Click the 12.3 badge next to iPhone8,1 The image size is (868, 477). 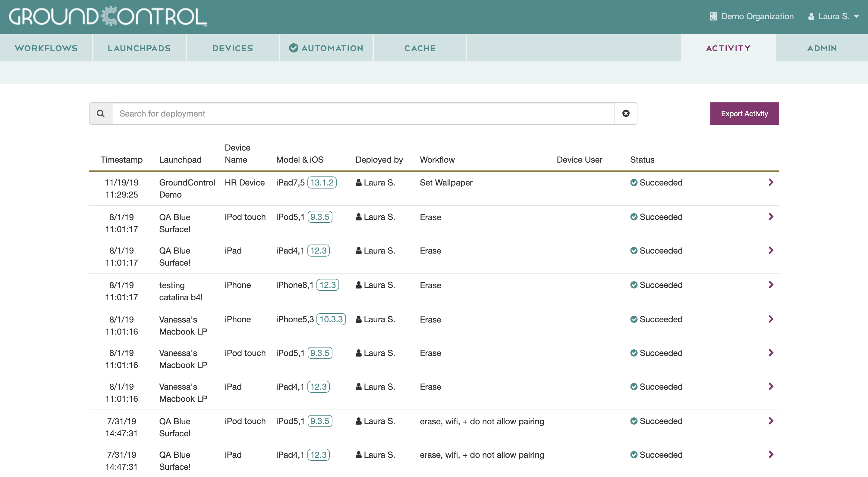pos(328,285)
